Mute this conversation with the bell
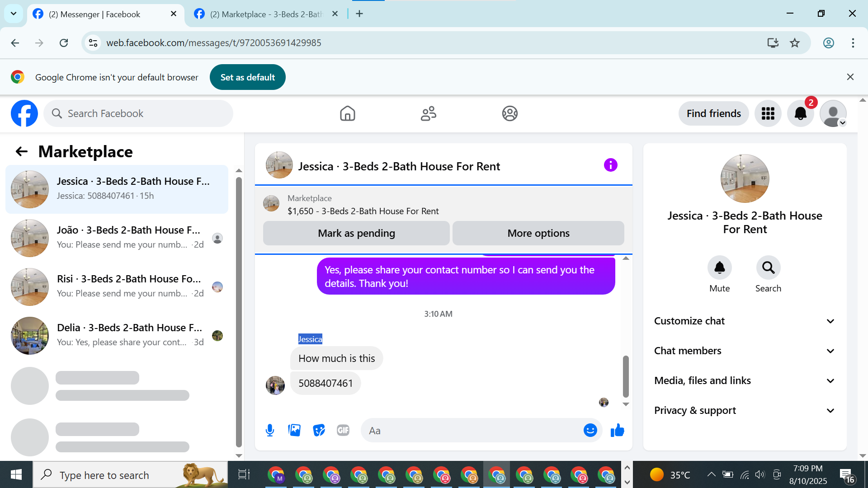The image size is (868, 488). click(x=719, y=268)
